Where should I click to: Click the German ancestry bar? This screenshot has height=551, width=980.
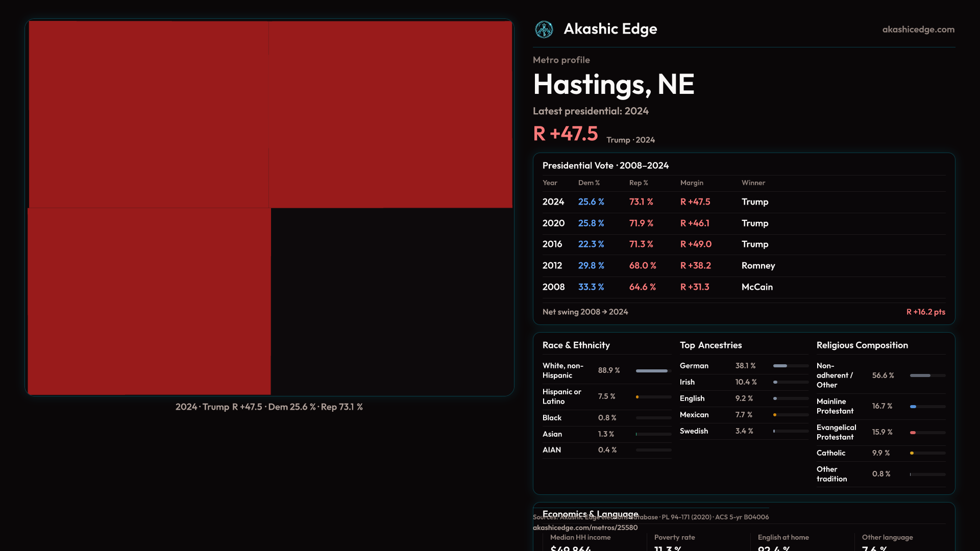(x=780, y=366)
